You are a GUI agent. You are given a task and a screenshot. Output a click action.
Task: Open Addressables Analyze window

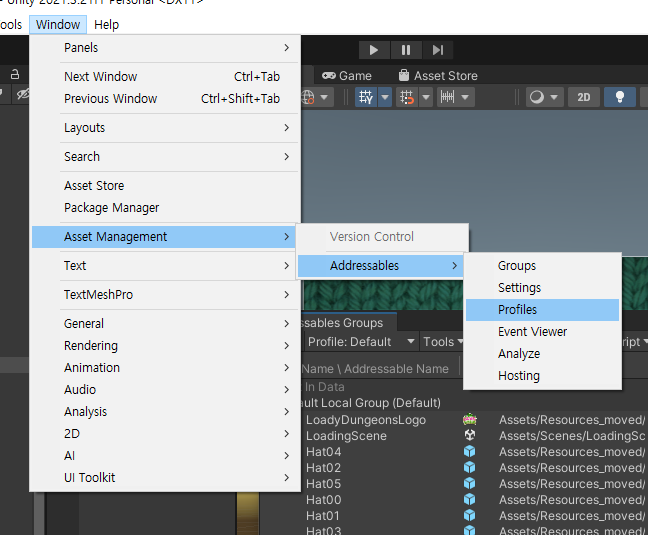pos(542,354)
